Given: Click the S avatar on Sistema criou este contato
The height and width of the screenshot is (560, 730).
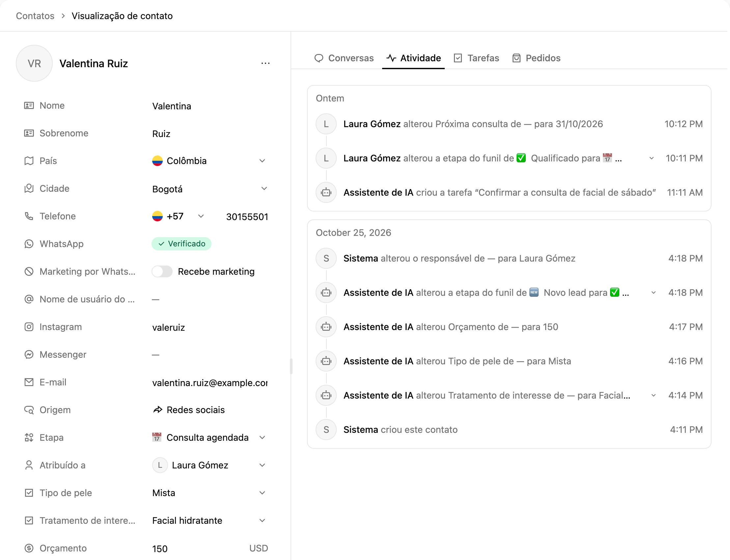Looking at the screenshot, I should coord(326,430).
